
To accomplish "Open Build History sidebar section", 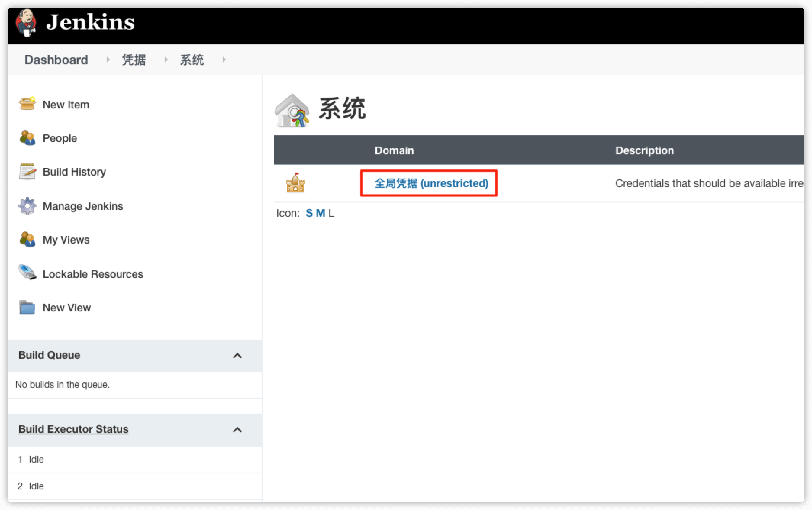I will [x=74, y=172].
